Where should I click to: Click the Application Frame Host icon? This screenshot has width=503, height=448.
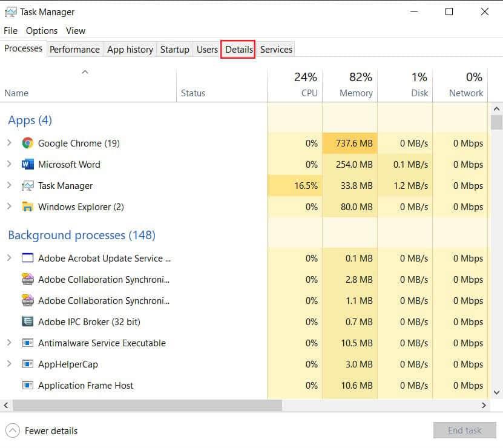click(27, 386)
